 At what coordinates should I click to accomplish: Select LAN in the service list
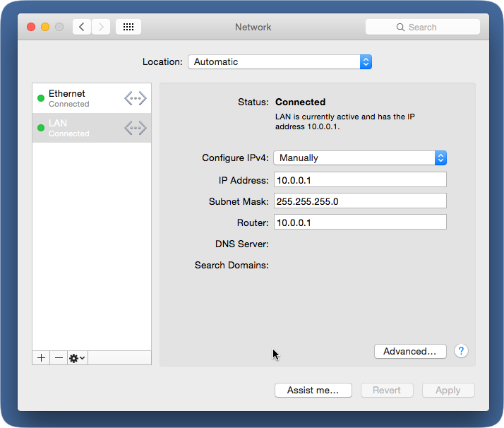pos(92,128)
